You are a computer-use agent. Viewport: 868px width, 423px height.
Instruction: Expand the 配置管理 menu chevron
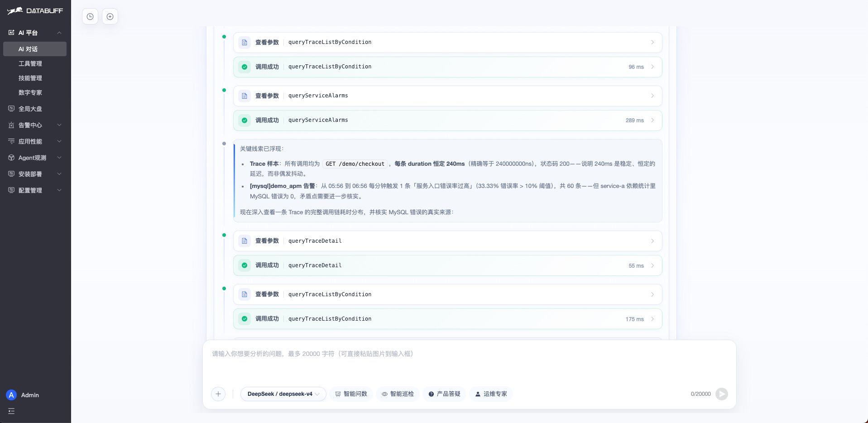click(59, 190)
